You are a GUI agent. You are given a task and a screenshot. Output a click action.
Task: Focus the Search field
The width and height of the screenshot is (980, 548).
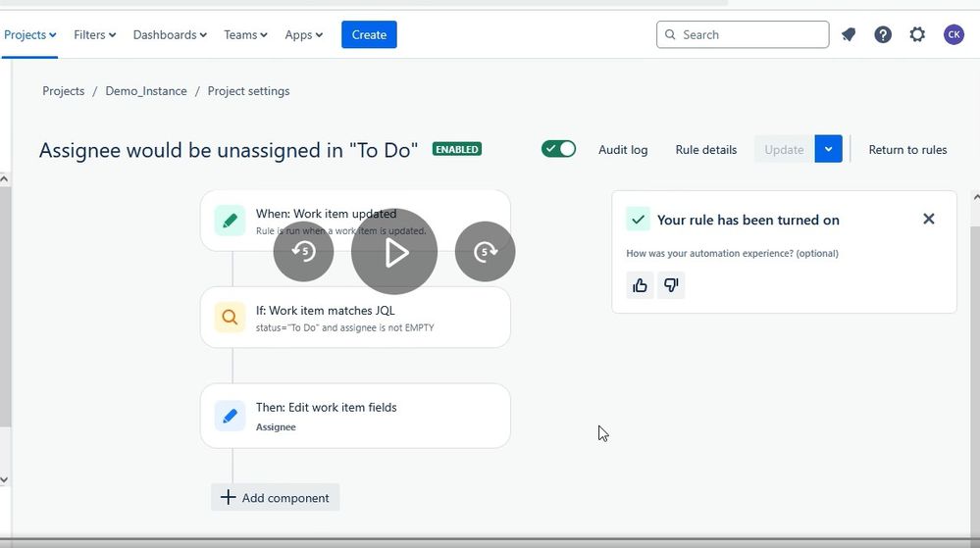(x=743, y=35)
